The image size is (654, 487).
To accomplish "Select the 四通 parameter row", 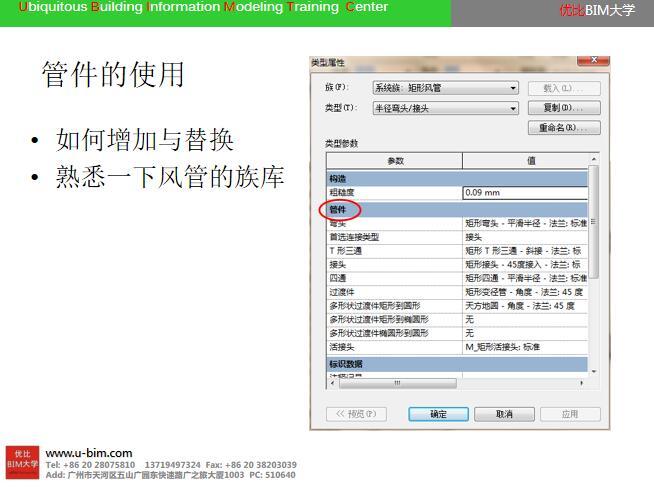I will [x=394, y=278].
